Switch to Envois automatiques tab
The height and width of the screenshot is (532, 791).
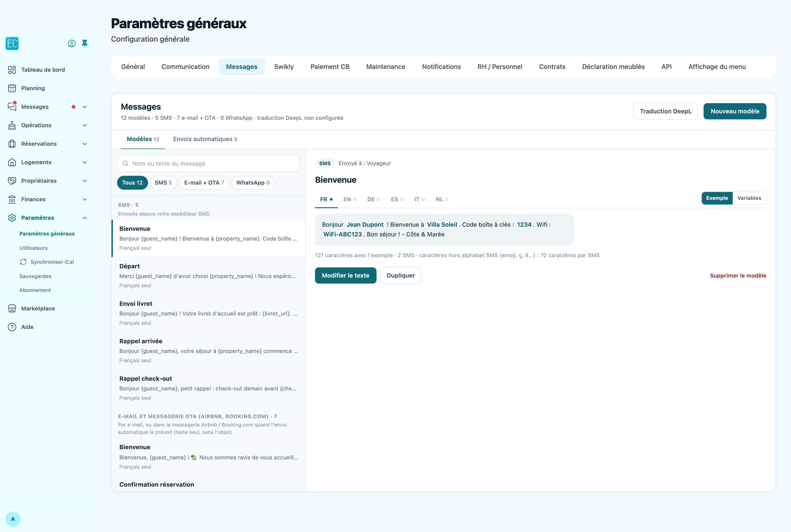205,139
